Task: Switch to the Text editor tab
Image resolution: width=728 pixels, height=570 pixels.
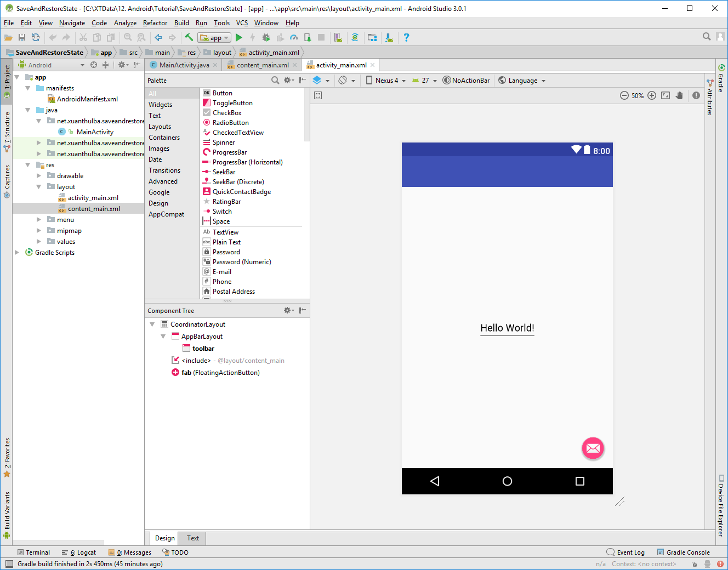Action: 193,538
